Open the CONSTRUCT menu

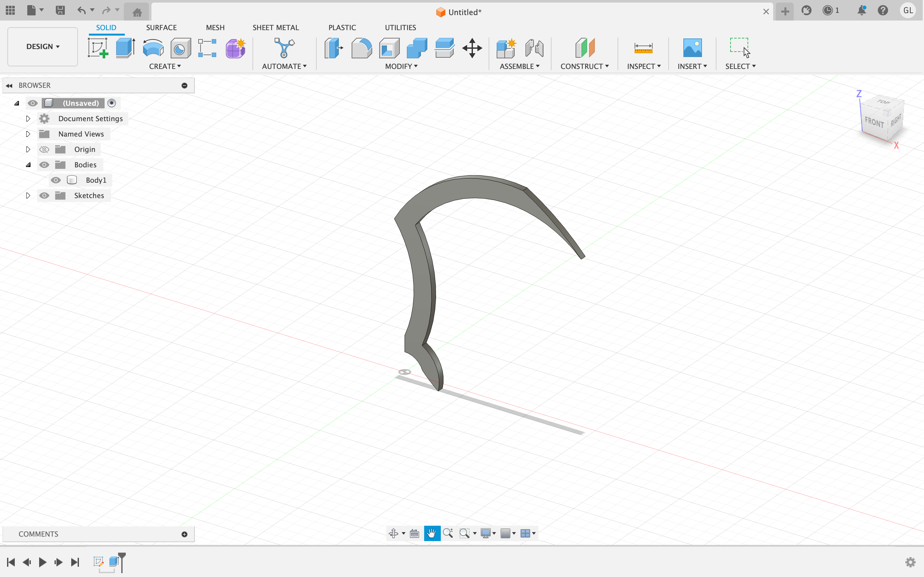[584, 66]
